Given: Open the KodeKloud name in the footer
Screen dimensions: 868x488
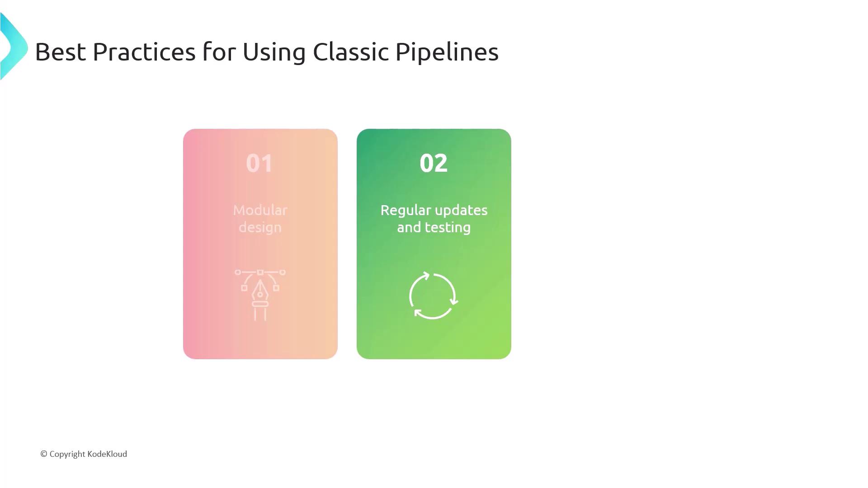Looking at the screenshot, I should 107,454.
